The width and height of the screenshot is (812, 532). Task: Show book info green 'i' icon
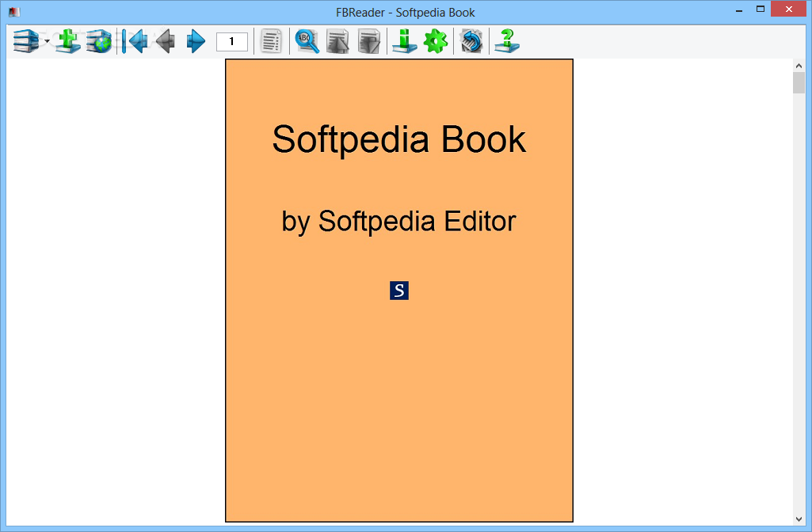click(x=405, y=41)
